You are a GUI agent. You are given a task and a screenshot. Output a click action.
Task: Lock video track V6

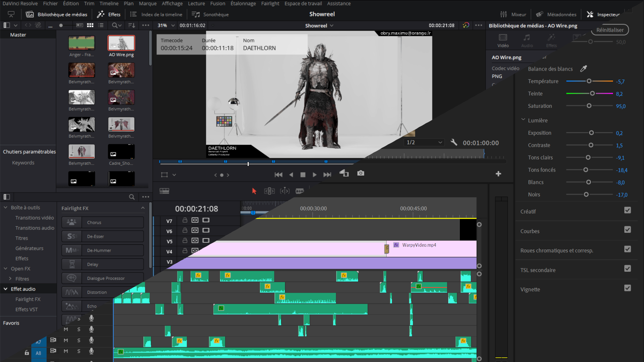click(185, 230)
